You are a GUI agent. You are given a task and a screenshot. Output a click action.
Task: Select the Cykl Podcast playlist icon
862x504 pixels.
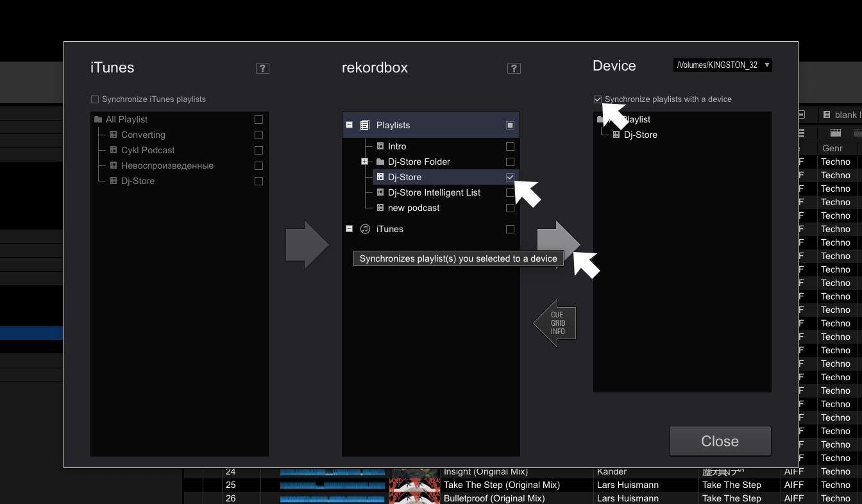coord(114,150)
